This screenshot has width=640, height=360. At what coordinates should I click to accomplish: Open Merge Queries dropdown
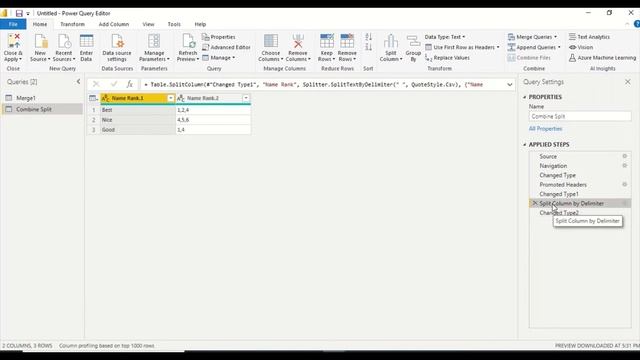[532, 37]
